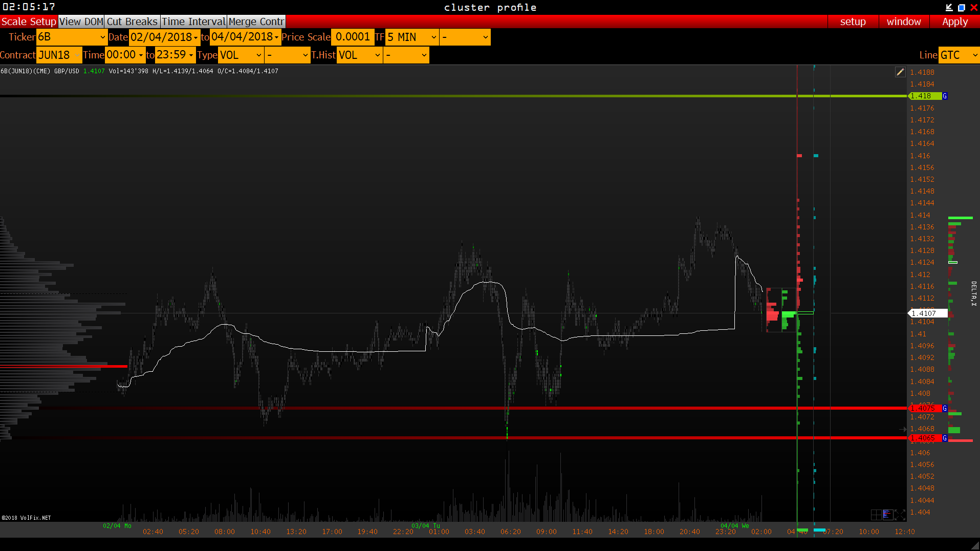Click the G marker on the 1.418 line
980x551 pixels.
click(x=945, y=96)
